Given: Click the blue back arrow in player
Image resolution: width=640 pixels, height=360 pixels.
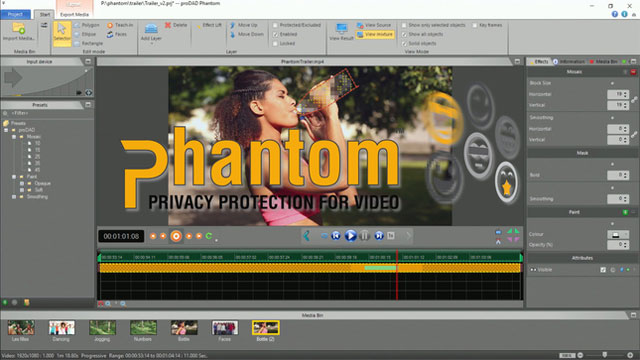Looking at the screenshot, I should pyautogui.click(x=306, y=236).
